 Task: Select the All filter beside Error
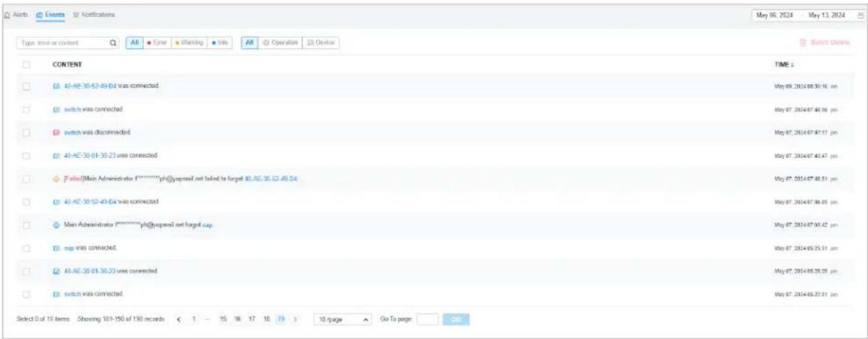(134, 42)
